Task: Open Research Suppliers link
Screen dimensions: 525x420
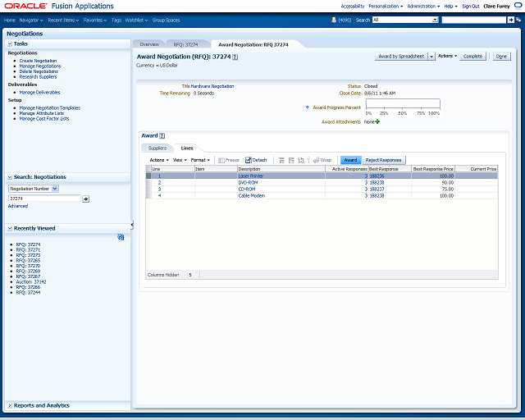Action: tap(38, 76)
